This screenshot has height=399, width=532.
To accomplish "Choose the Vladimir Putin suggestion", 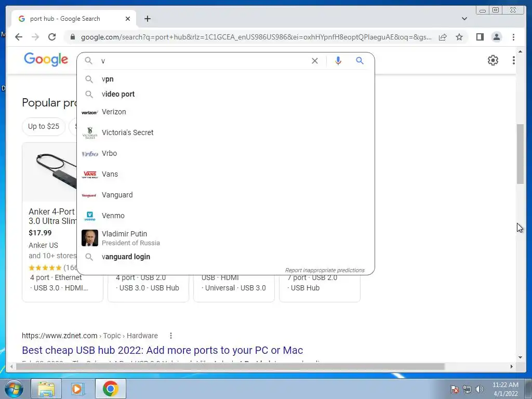I will pyautogui.click(x=225, y=238).
